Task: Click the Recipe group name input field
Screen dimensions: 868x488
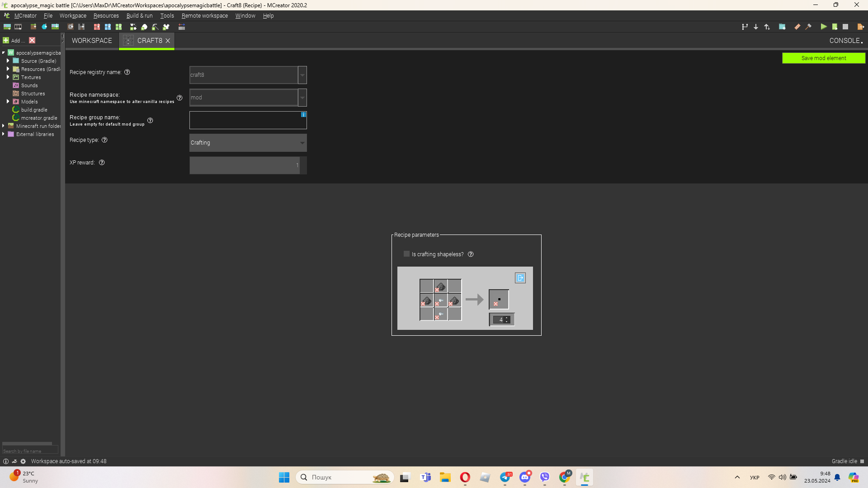Action: pos(248,120)
